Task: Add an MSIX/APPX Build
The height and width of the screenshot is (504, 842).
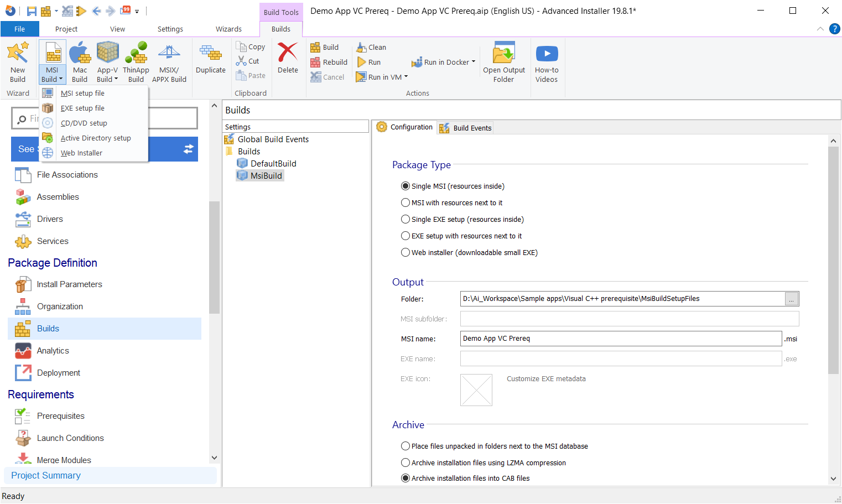Action: 169,63
